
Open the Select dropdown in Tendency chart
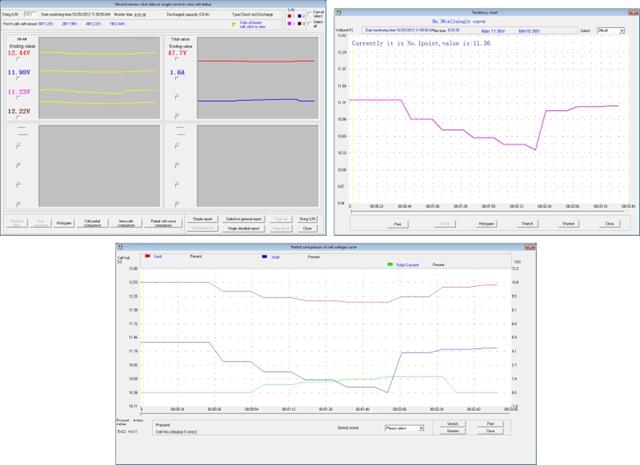605,31
